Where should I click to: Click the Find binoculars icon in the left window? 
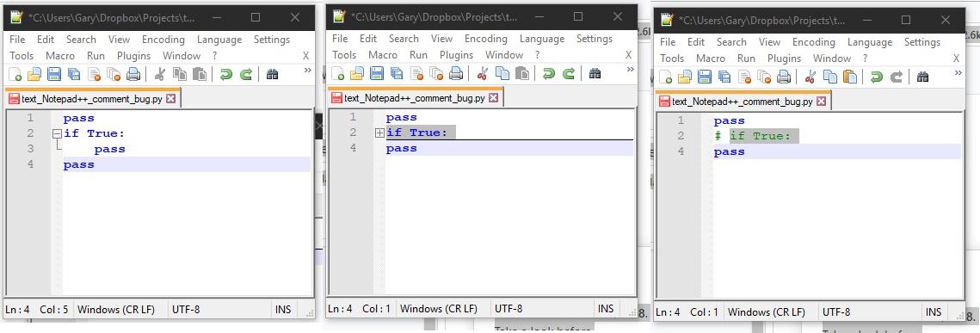tap(272, 74)
